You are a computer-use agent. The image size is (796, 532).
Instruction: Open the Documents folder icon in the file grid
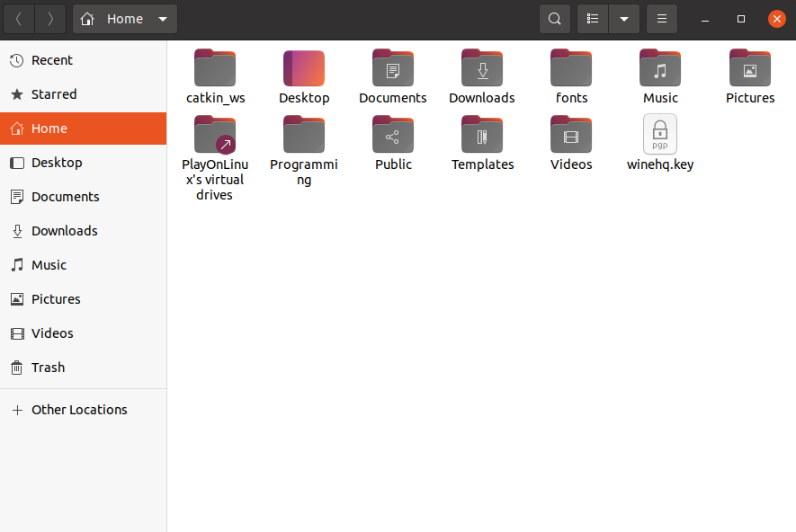pos(392,68)
